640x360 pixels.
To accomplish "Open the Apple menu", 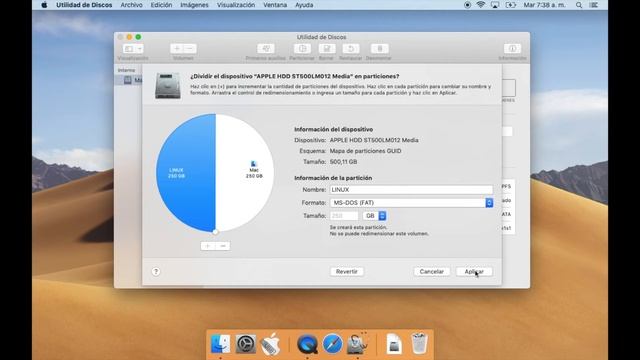I will click(x=44, y=5).
